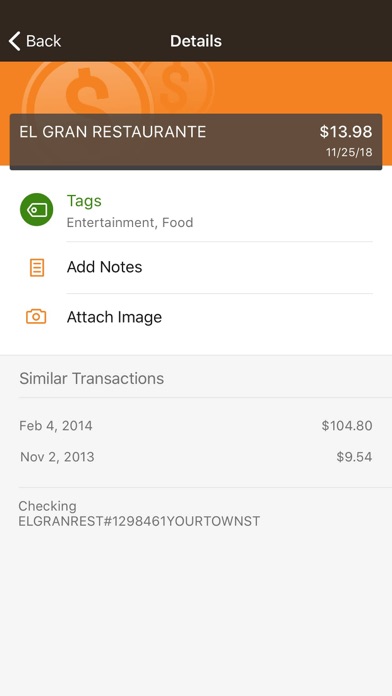Tap the $104.80 amount

(x=347, y=426)
